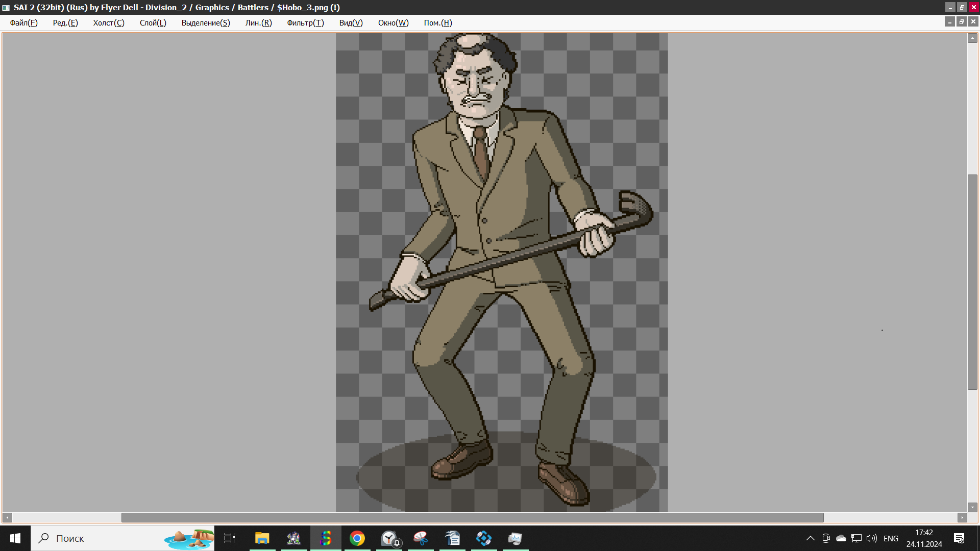Click the ENG language indicator

[x=891, y=538]
